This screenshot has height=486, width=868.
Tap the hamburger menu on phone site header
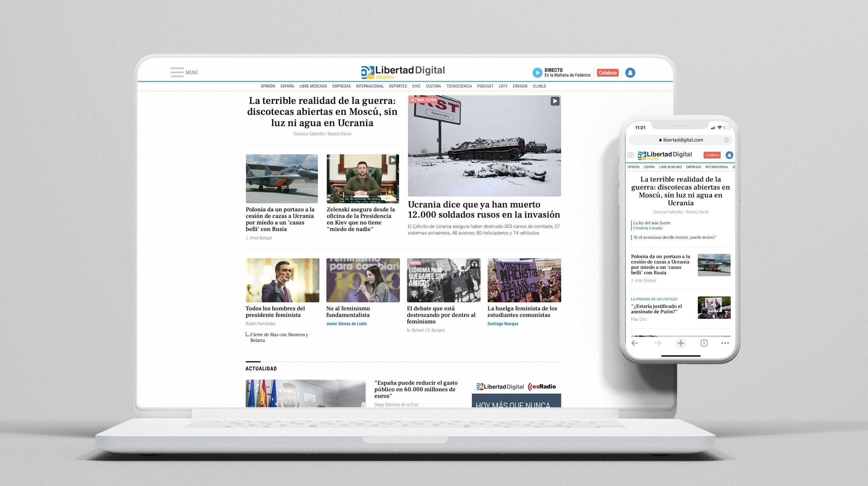(x=631, y=155)
